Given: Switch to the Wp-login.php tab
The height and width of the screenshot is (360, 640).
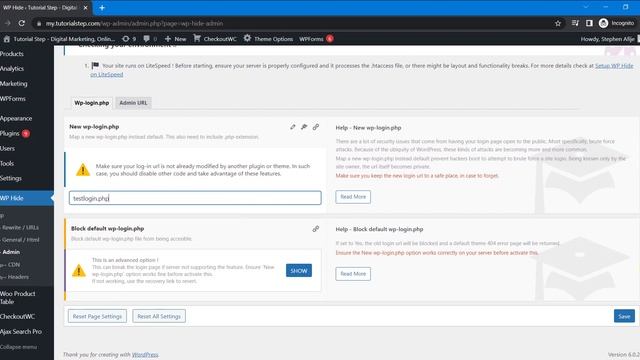Looking at the screenshot, I should point(91,103).
